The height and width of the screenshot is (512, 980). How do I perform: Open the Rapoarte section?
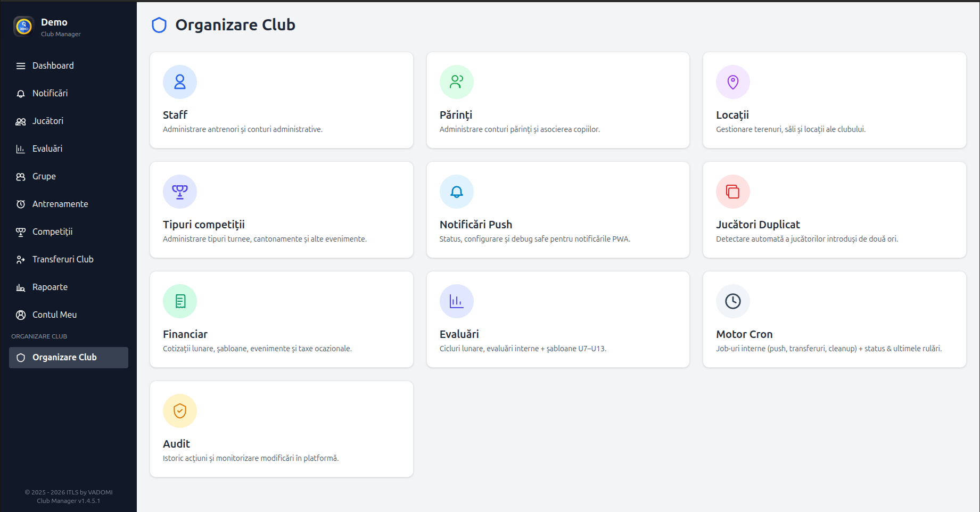click(50, 287)
